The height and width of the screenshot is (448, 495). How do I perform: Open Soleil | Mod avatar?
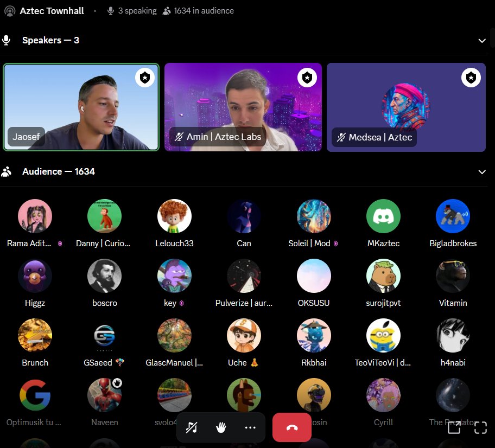pos(314,216)
